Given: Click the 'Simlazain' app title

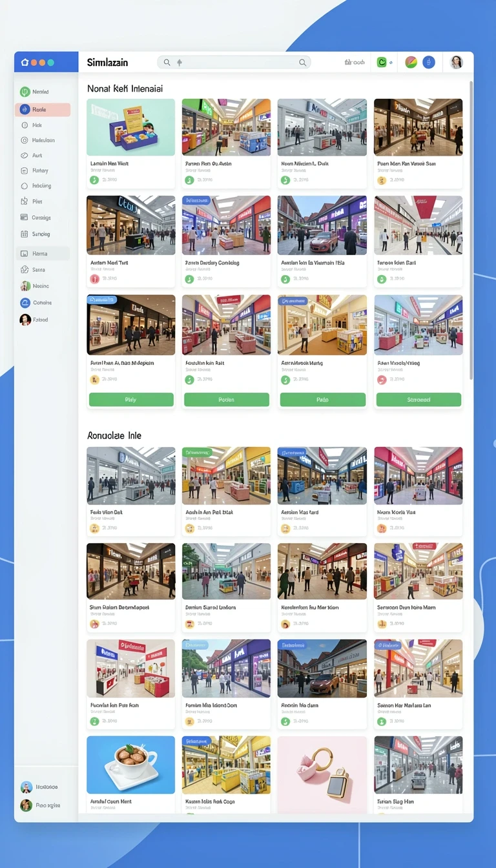Looking at the screenshot, I should (x=107, y=63).
